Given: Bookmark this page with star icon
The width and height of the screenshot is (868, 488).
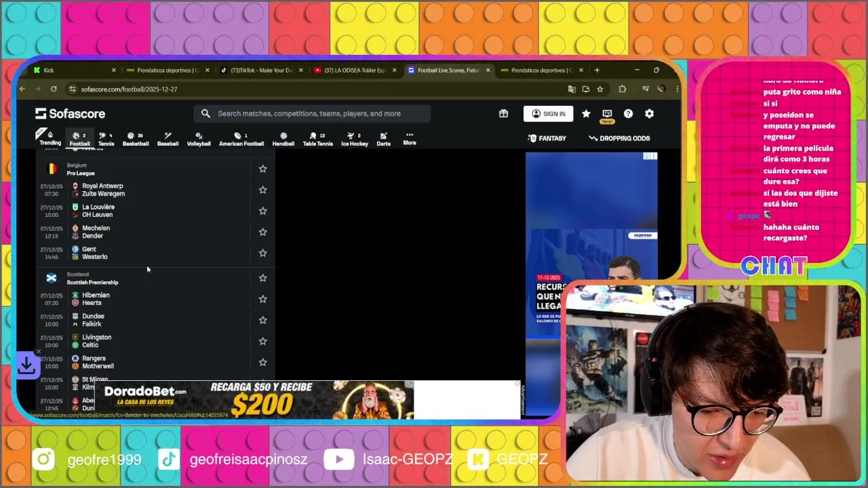Looking at the screenshot, I should 600,89.
